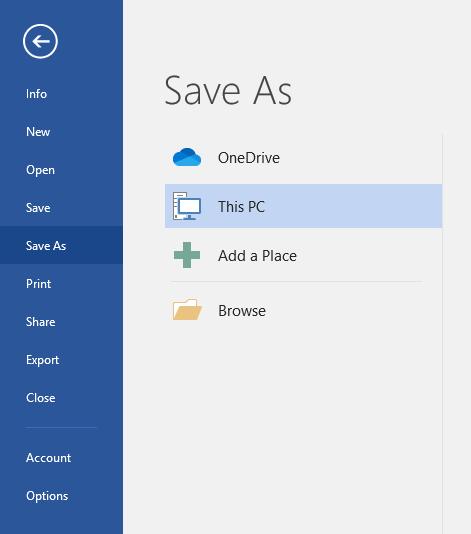Select the OneDrive location label
The image size is (471, 534).
249,158
